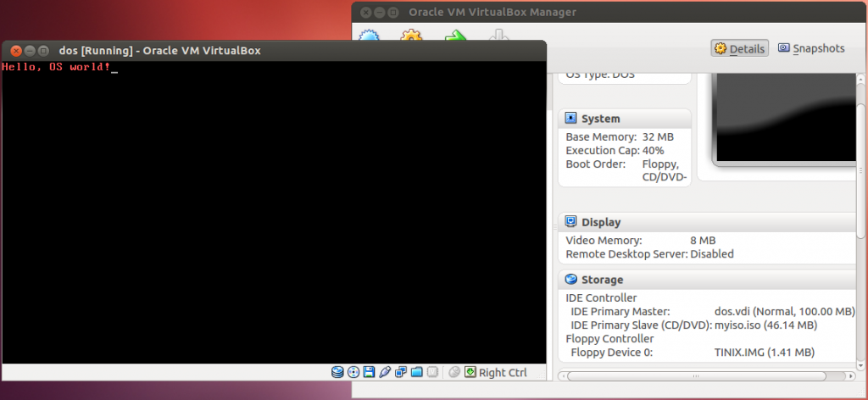Minimize the dos [Running] VM window
This screenshot has width=868, height=400.
pyautogui.click(x=30, y=51)
